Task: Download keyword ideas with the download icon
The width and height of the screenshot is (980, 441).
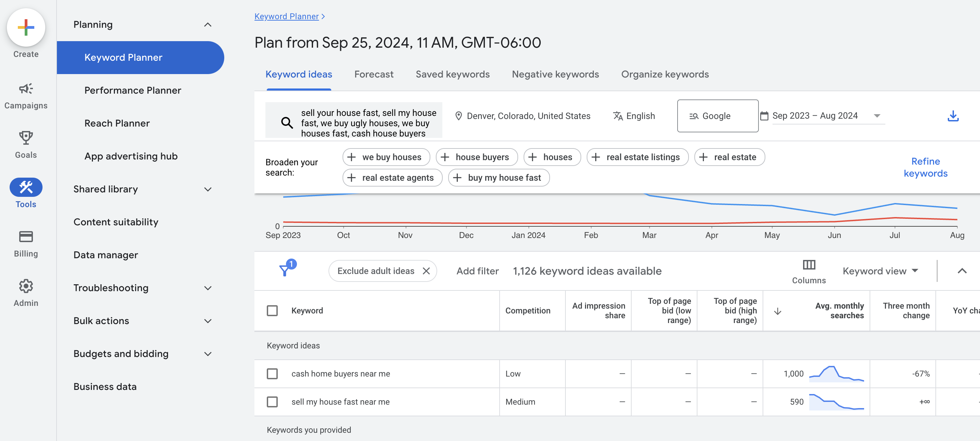Action: point(953,116)
